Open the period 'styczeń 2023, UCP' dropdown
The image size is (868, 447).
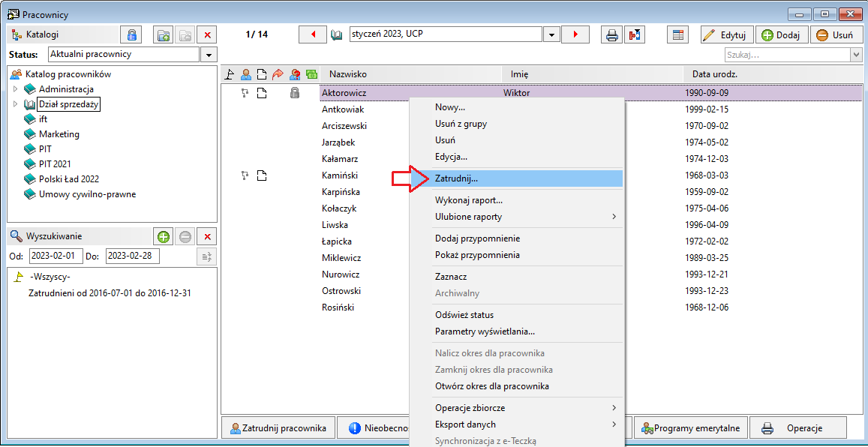(x=551, y=34)
